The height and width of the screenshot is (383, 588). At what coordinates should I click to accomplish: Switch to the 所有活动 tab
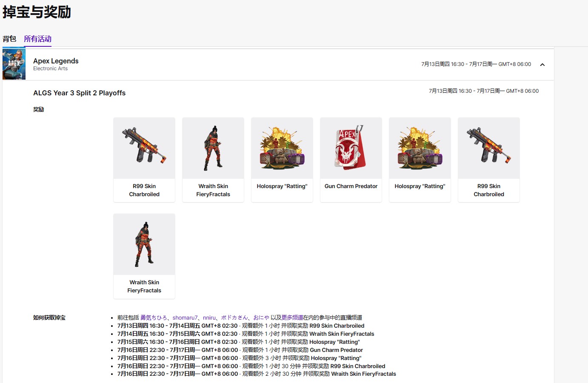37,39
